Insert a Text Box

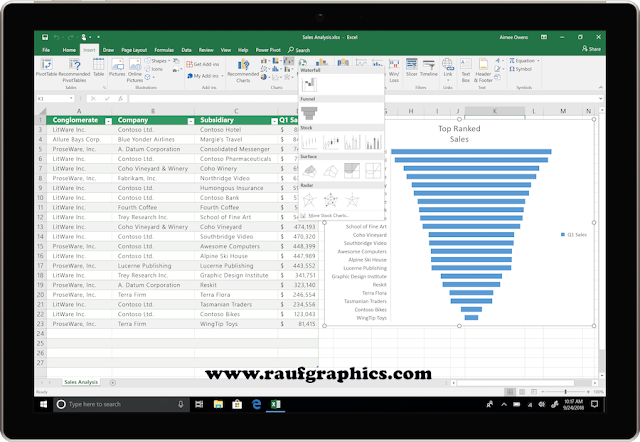[466, 70]
